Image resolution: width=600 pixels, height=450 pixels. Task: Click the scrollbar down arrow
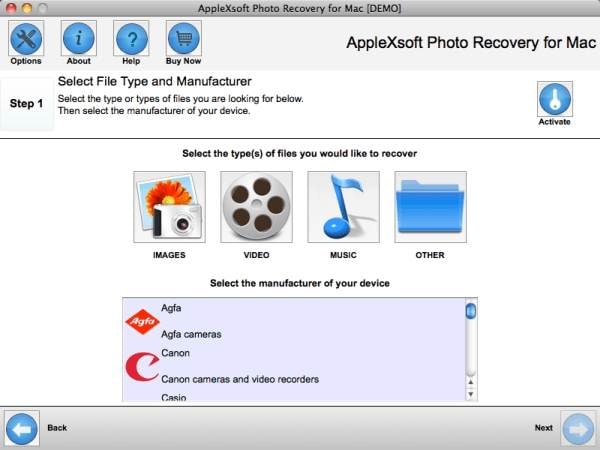(471, 394)
